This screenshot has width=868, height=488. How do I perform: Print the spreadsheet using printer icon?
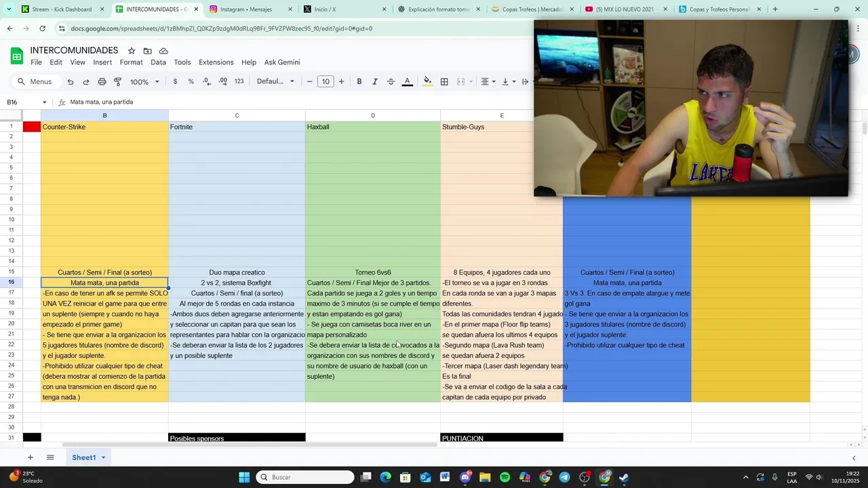pos(102,81)
